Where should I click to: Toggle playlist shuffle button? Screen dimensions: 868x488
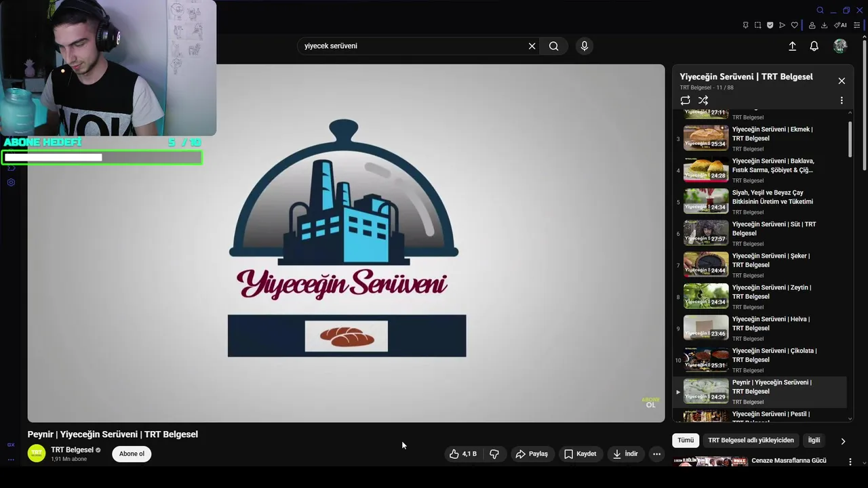click(703, 100)
